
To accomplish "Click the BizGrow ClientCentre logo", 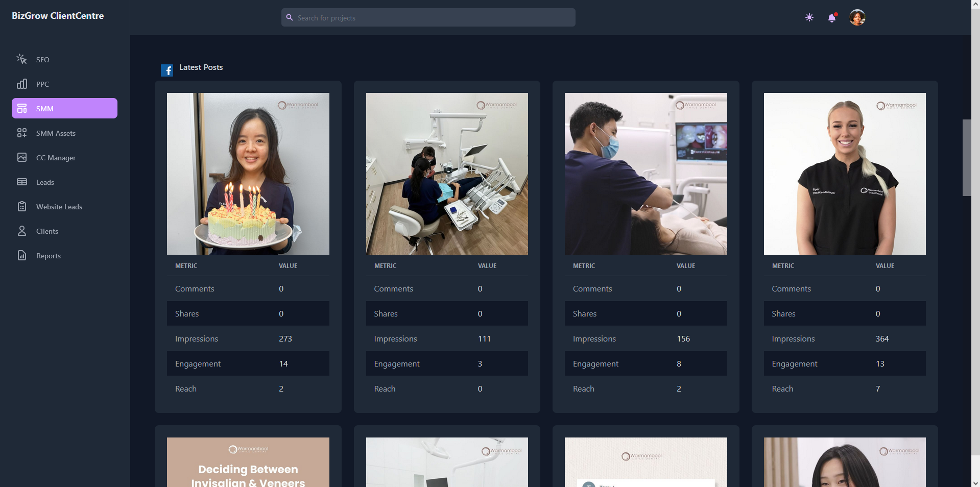I will click(x=58, y=16).
